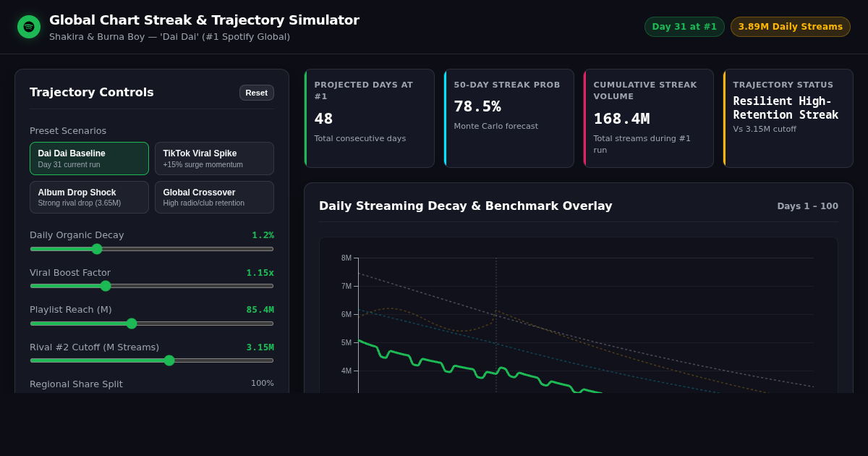Click the 6M axis label
The image size is (868, 456).
(x=346, y=315)
